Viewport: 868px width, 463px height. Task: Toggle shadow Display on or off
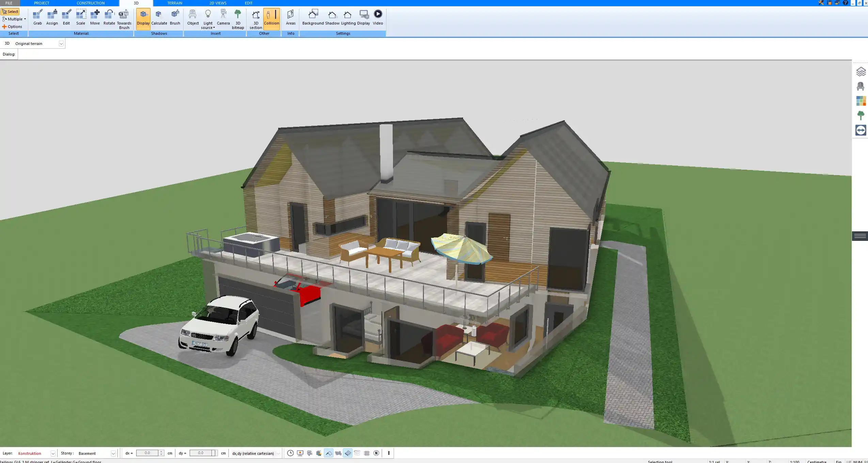(143, 17)
